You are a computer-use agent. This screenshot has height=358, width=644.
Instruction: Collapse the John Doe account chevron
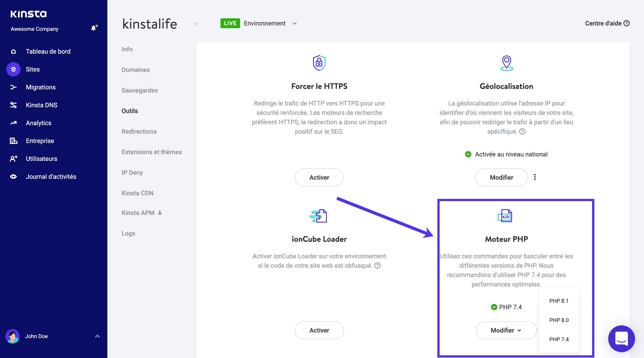pos(97,336)
